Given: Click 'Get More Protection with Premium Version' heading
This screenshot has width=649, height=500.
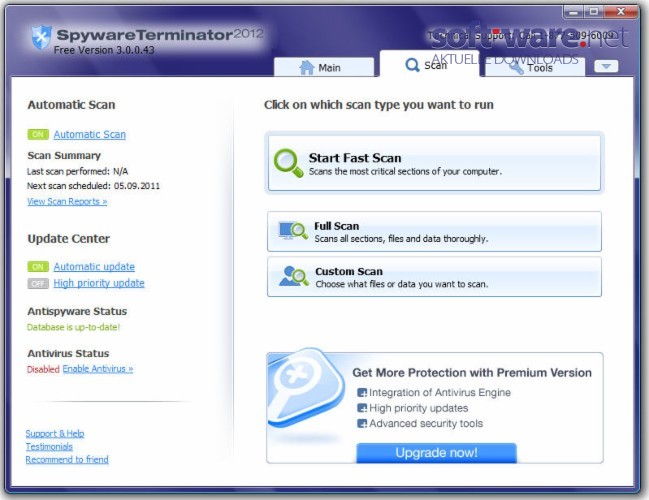Looking at the screenshot, I should pos(472,373).
